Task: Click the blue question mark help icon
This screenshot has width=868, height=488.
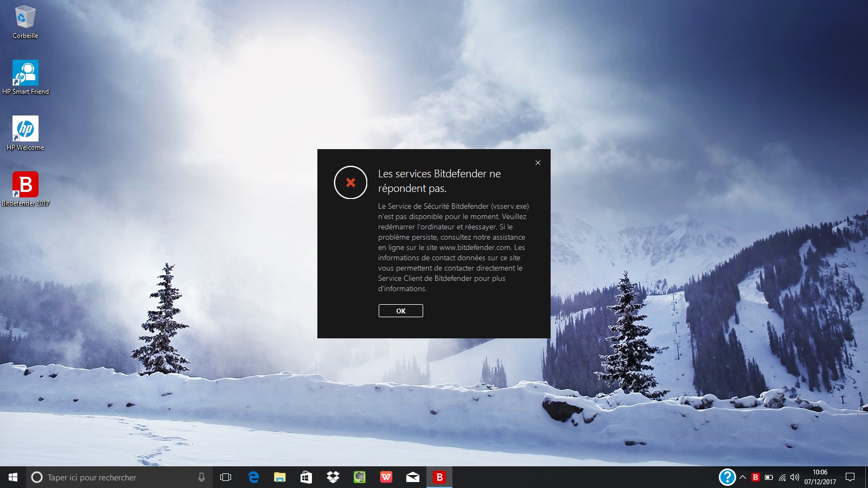Action: click(x=727, y=477)
